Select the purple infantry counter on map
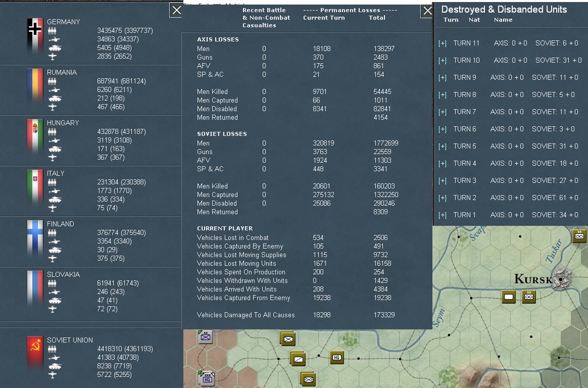 tap(206, 337)
